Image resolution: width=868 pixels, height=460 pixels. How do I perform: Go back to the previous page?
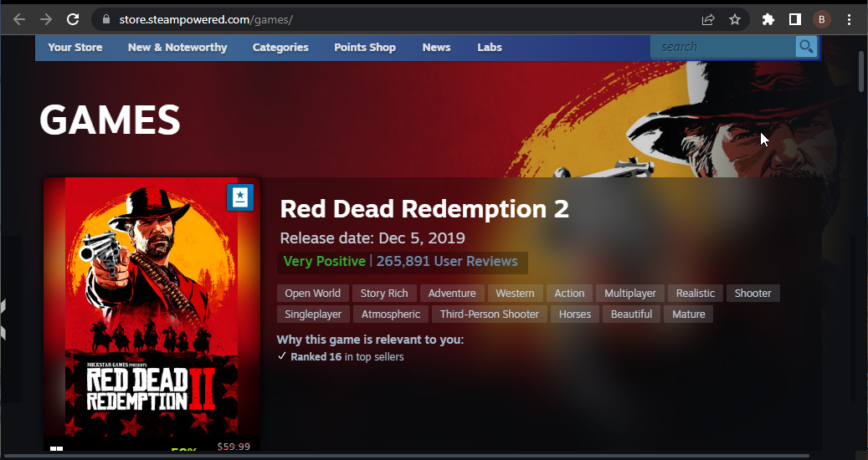tap(19, 19)
